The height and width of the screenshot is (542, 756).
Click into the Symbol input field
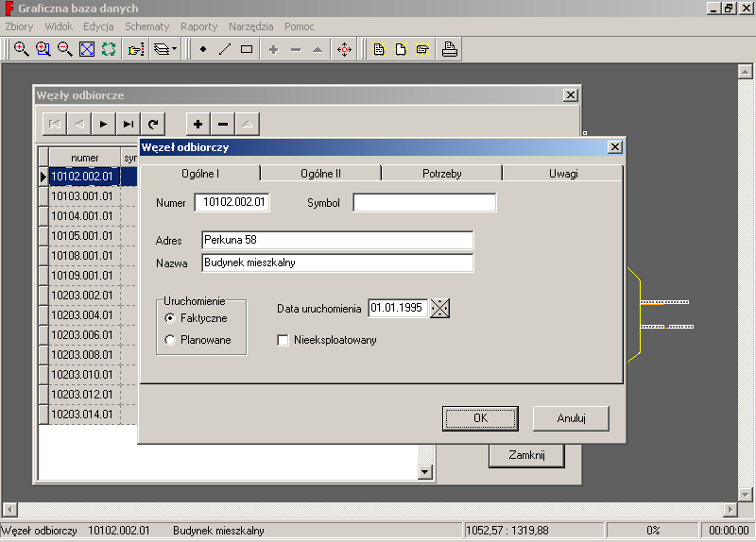click(424, 202)
